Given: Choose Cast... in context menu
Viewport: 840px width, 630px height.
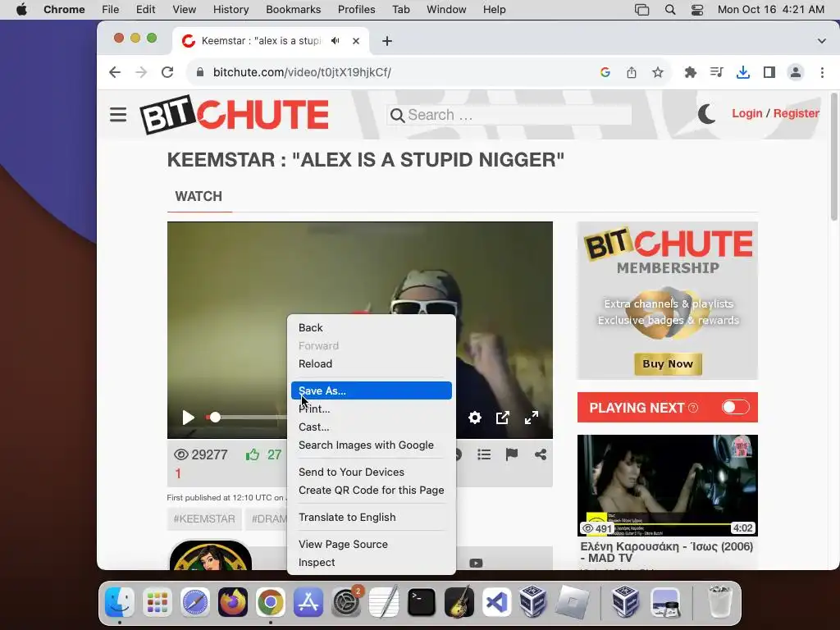Looking at the screenshot, I should tap(372, 427).
